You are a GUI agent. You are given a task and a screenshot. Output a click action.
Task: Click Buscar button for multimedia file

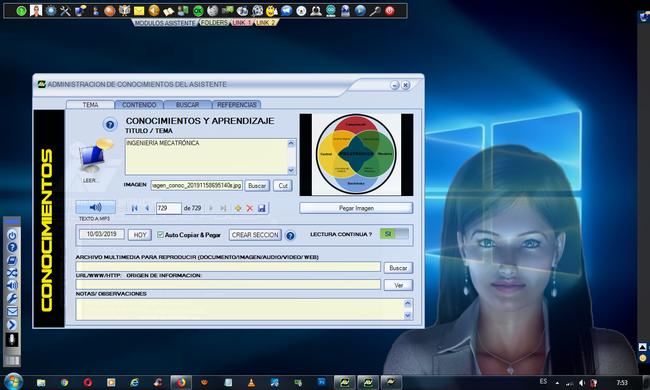(398, 268)
